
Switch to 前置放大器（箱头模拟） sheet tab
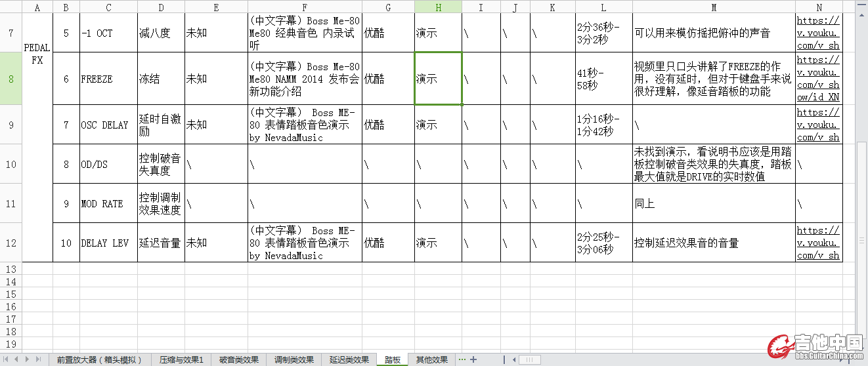(x=99, y=359)
